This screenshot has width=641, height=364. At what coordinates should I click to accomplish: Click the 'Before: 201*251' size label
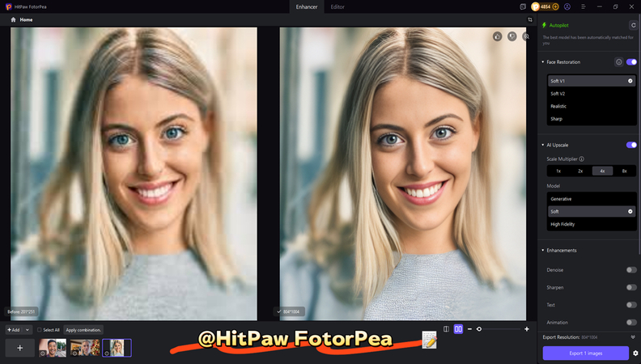[x=21, y=311]
